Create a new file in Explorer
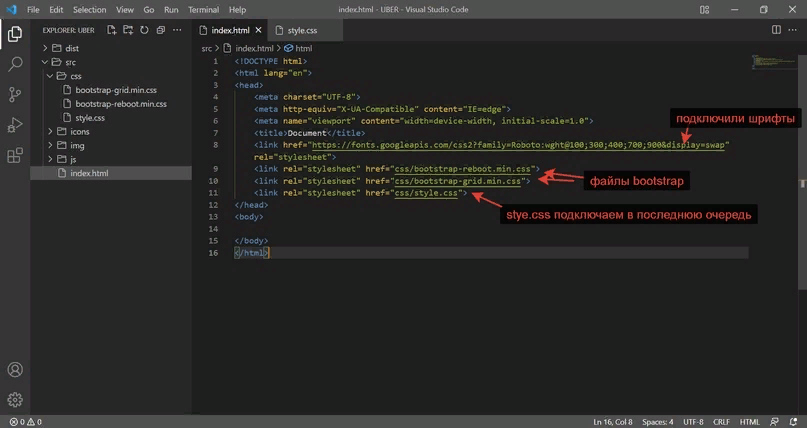This screenshot has width=807, height=428. pyautogui.click(x=112, y=30)
